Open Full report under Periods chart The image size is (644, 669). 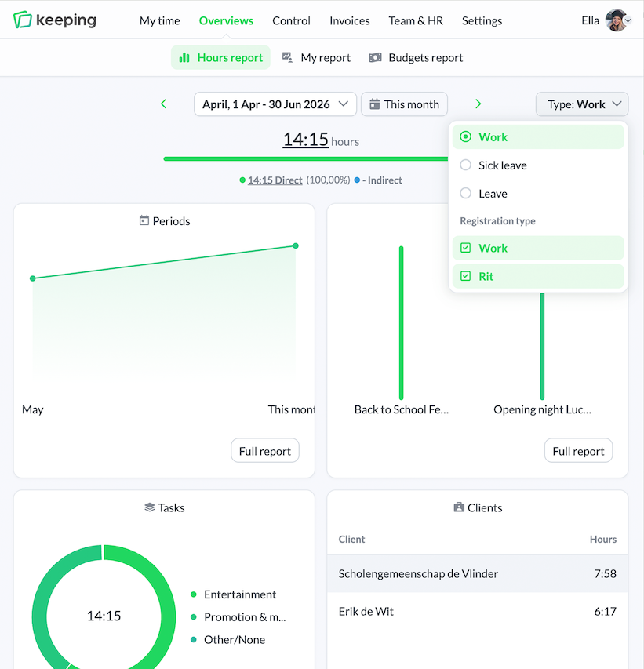(x=265, y=450)
